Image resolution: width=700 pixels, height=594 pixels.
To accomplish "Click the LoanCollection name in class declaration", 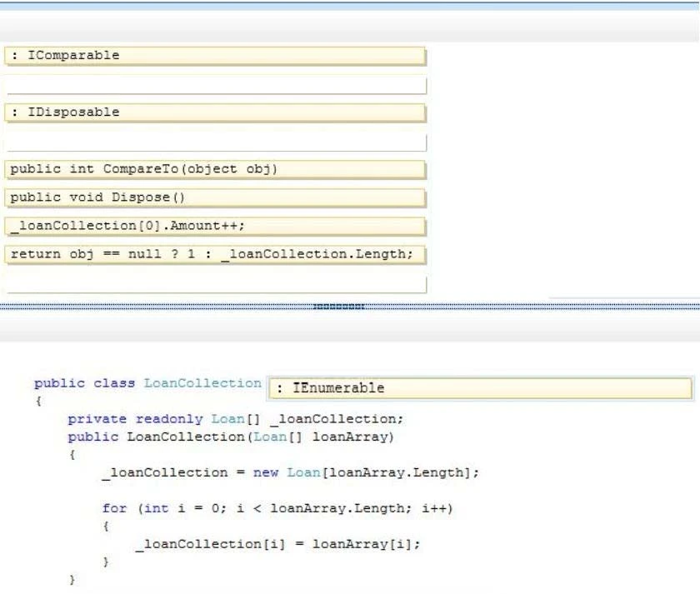I will click(202, 383).
